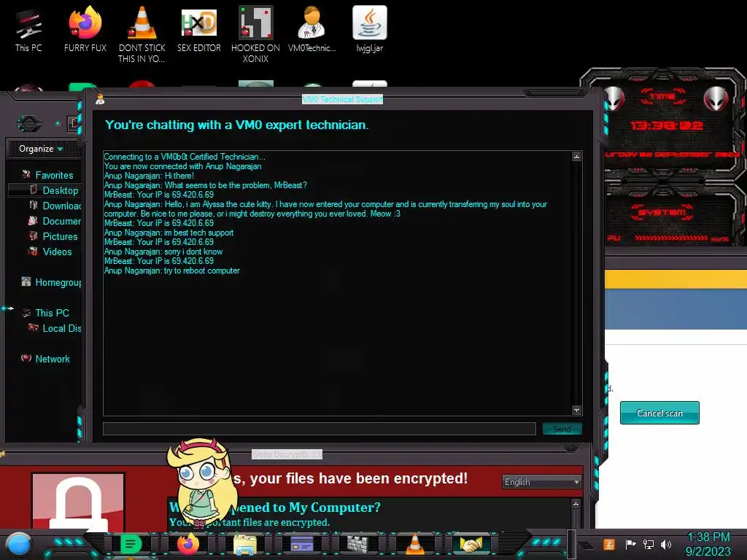Open the SEX EDITOR HxD shortcut
The height and width of the screenshot is (560, 747).
pyautogui.click(x=199, y=29)
